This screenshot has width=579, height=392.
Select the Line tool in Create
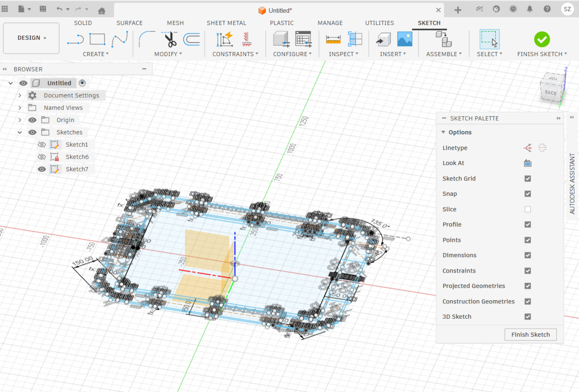(x=75, y=40)
